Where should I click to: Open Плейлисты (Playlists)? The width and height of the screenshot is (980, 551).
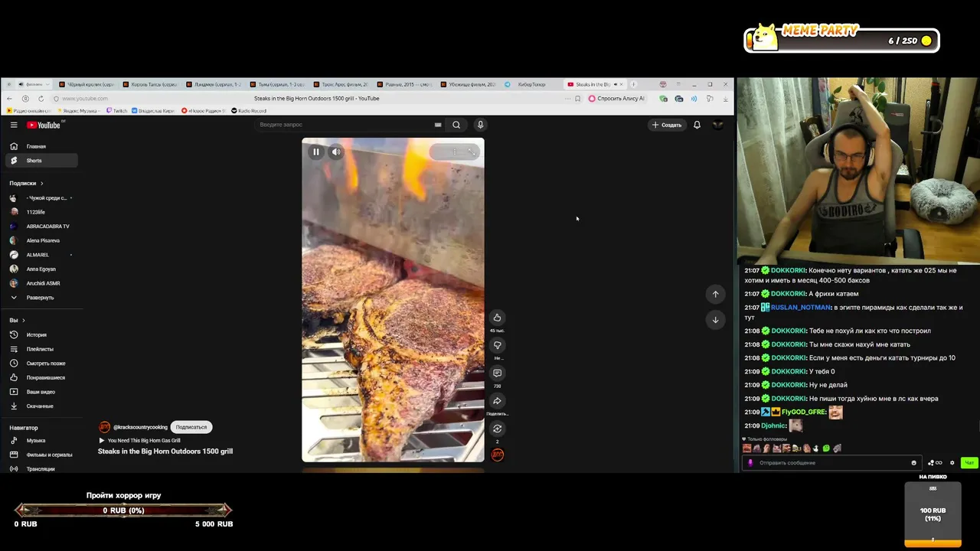pos(41,349)
